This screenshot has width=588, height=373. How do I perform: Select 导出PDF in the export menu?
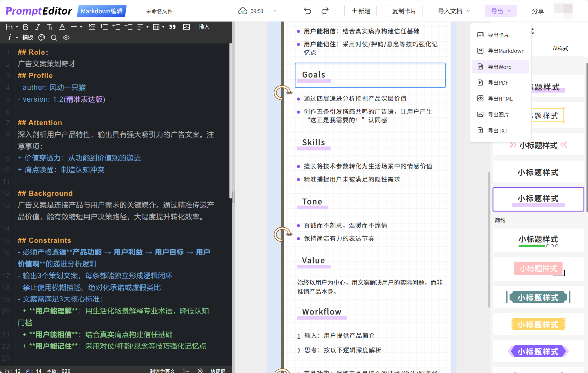pos(498,83)
